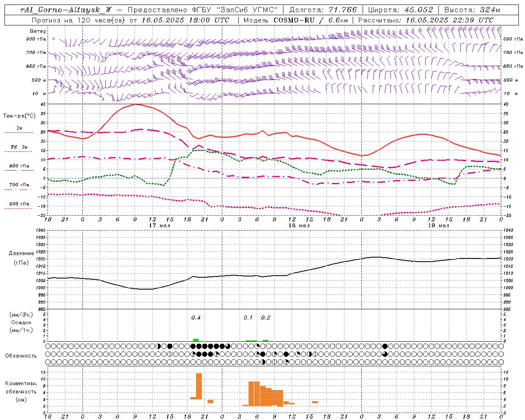Click the Облачность cloud cover row label
The height and width of the screenshot is (420, 525).
[x=21, y=356]
